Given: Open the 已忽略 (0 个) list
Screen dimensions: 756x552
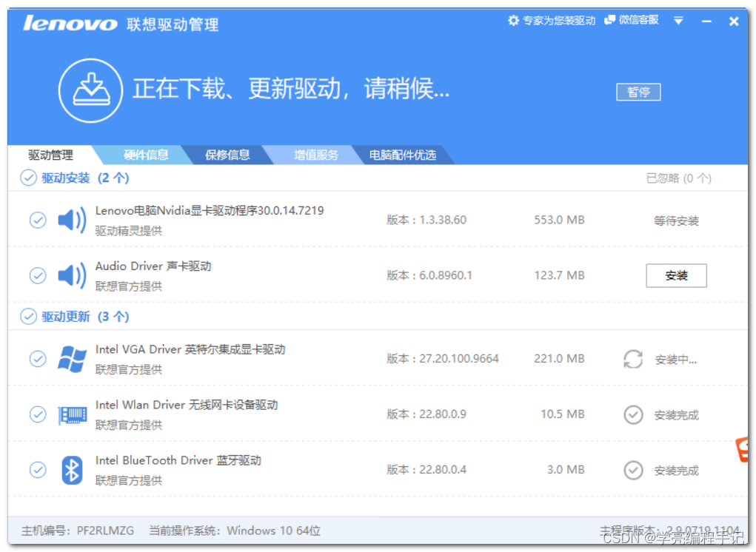Looking at the screenshot, I should coord(678,178).
